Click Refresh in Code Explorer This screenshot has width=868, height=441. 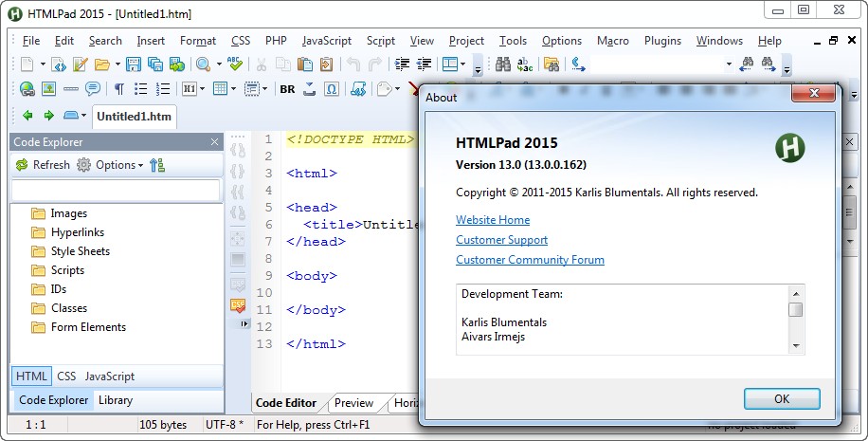coord(44,165)
